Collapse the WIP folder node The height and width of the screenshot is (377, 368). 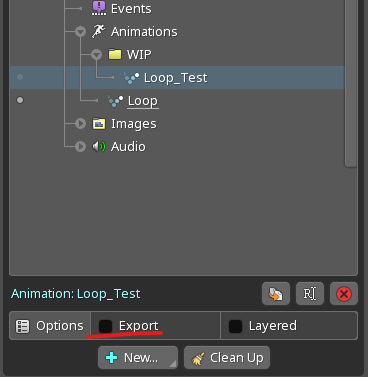[97, 54]
